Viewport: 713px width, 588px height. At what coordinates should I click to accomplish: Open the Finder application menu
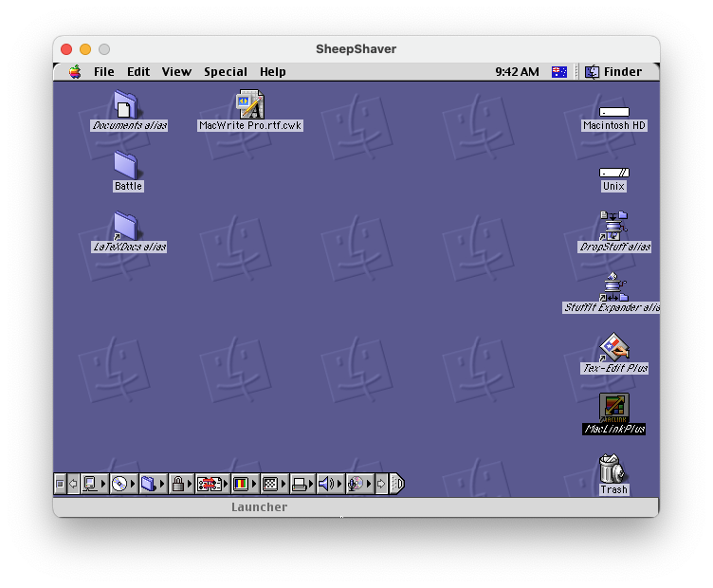click(613, 72)
